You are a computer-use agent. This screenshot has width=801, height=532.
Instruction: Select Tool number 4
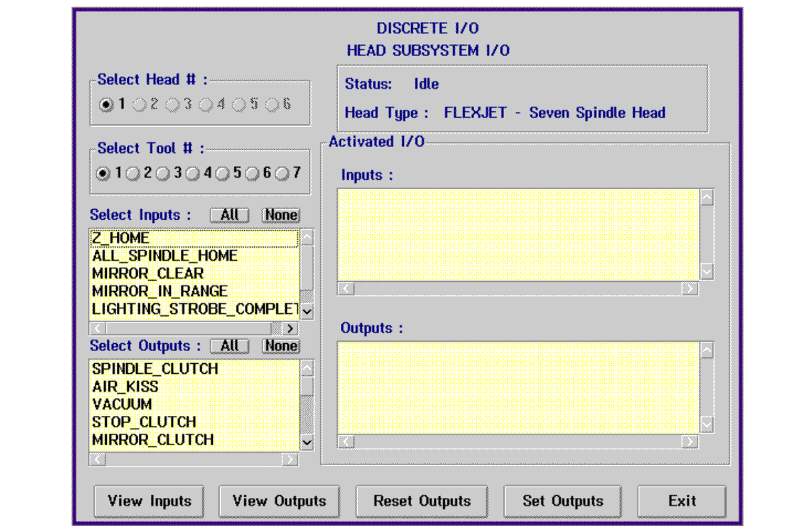click(x=193, y=173)
